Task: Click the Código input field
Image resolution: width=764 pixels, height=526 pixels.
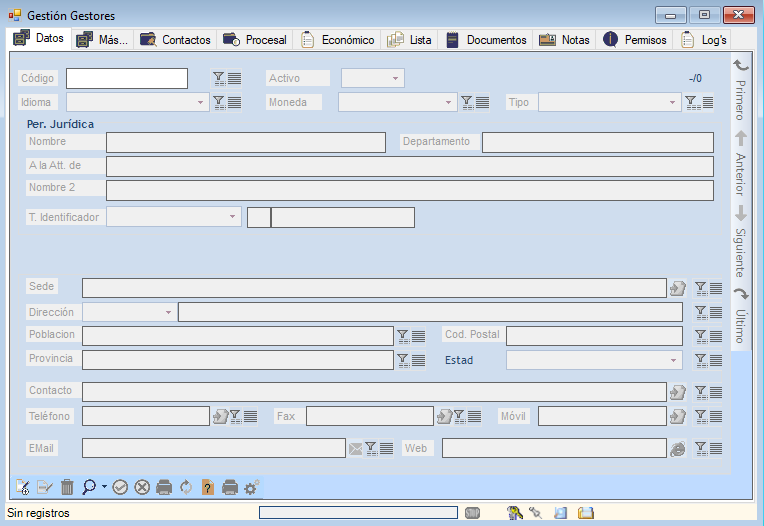Action: (x=127, y=78)
